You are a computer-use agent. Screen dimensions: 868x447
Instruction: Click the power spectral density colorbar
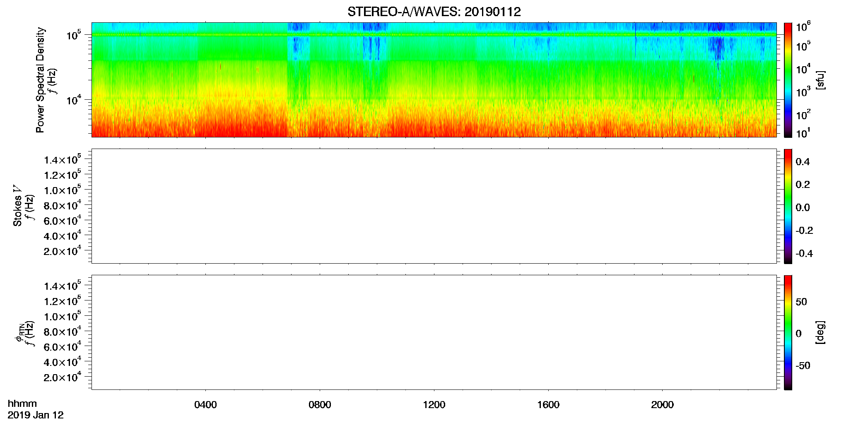tap(788, 80)
